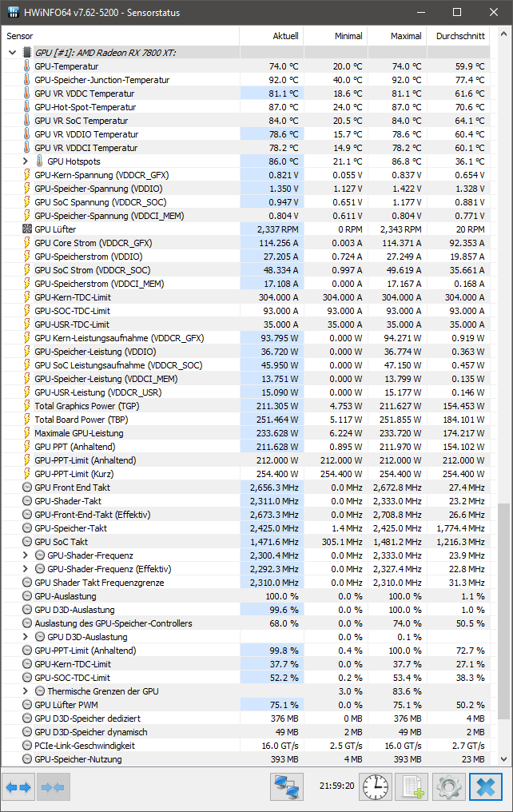Click the thermometer icon next to GPU-Temperatur
This screenshot has height=812, width=513.
[27, 66]
